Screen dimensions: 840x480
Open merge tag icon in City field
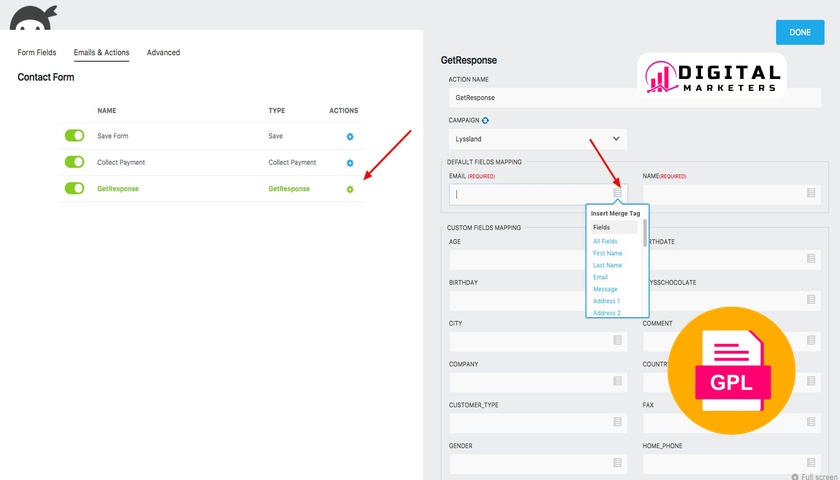(618, 340)
